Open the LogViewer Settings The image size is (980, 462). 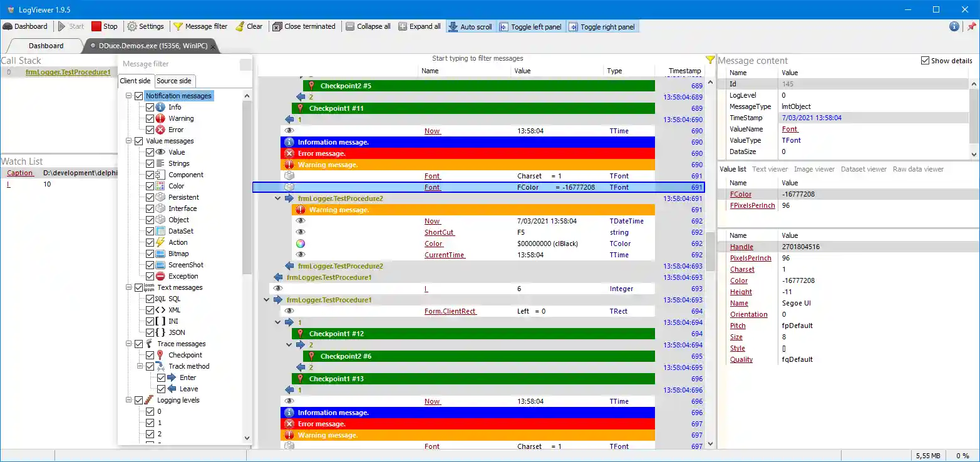click(x=146, y=26)
